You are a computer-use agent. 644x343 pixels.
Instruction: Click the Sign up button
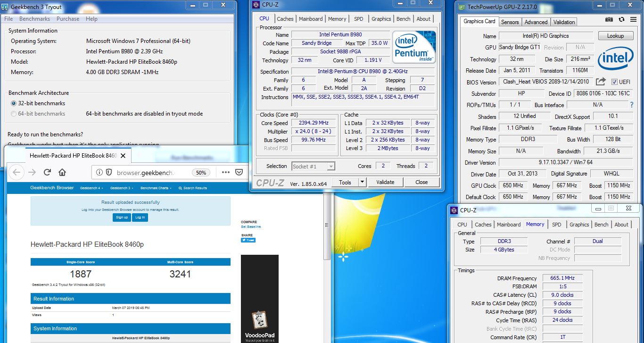coord(122,217)
